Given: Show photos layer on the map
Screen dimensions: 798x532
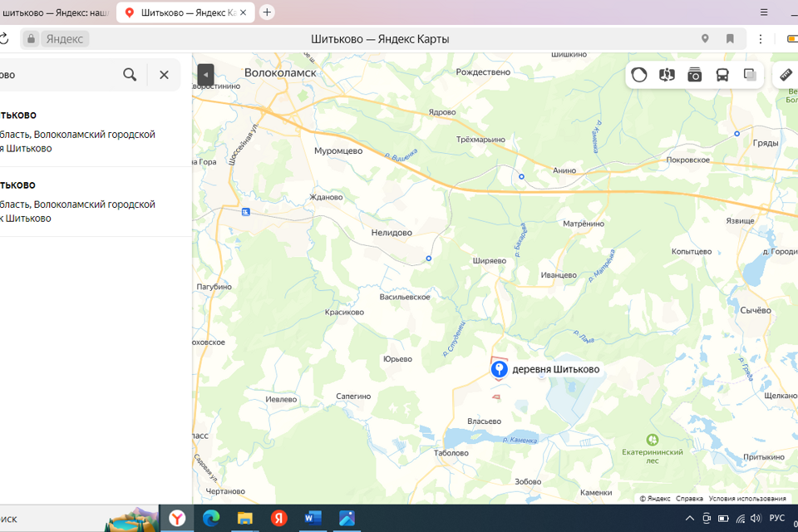Looking at the screenshot, I should (x=695, y=75).
